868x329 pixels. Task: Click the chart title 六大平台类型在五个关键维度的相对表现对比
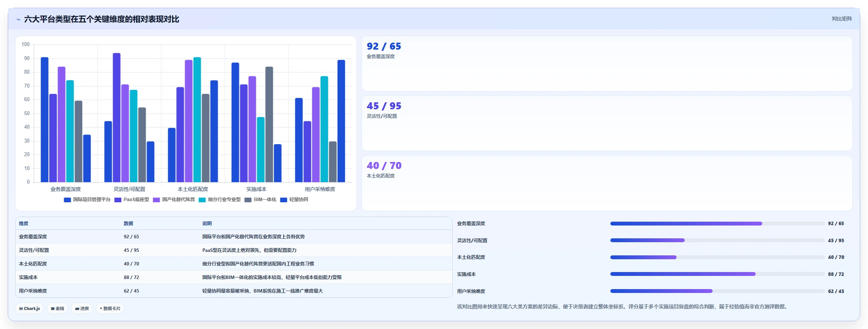102,19
